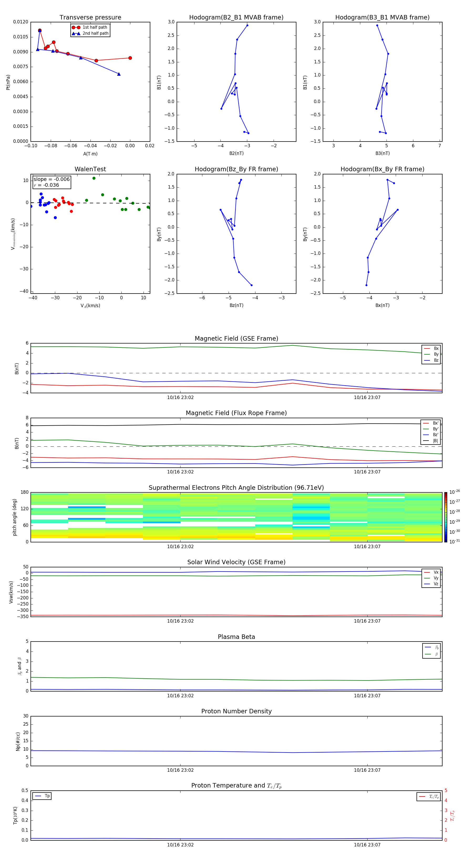Click the '10^-31' colorbar tick label
Screen dimensions: 473x868
pos(455,542)
